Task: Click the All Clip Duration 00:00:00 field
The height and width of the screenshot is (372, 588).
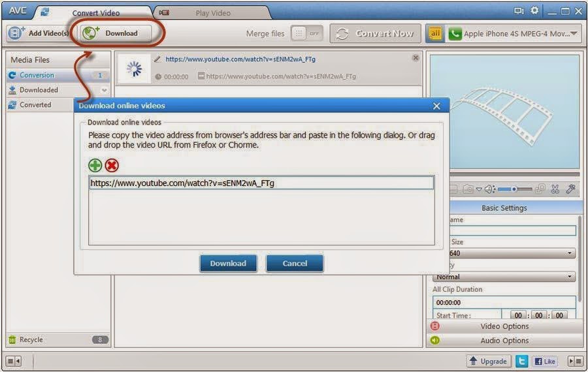Action: point(504,302)
